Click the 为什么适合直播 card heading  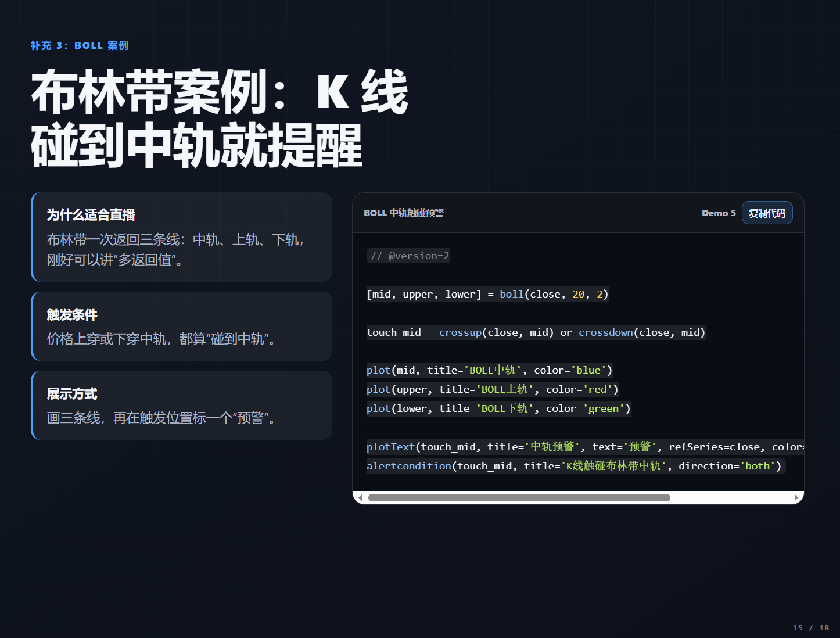pos(91,215)
